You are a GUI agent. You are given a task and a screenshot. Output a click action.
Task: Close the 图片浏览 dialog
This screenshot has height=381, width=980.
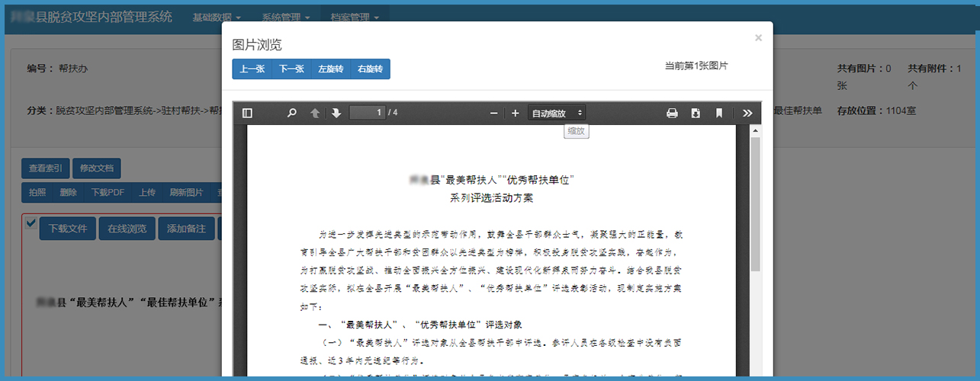pyautogui.click(x=758, y=37)
